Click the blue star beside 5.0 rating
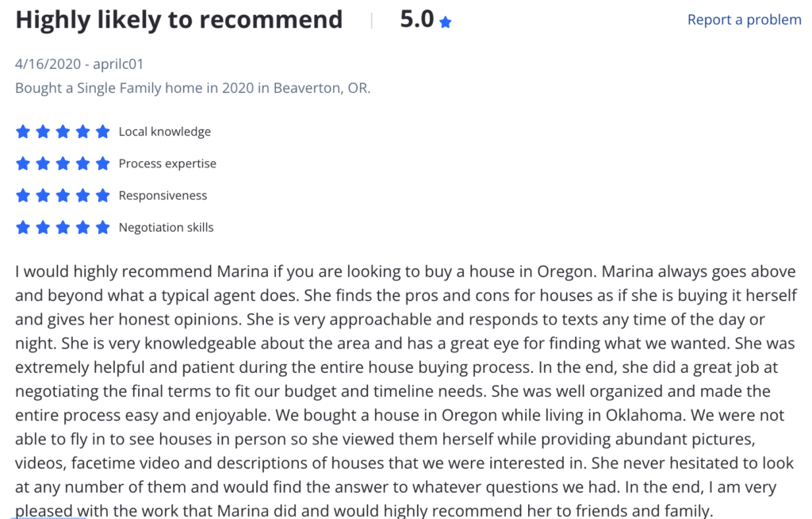Screen dimensions: 812x519 point(446,21)
